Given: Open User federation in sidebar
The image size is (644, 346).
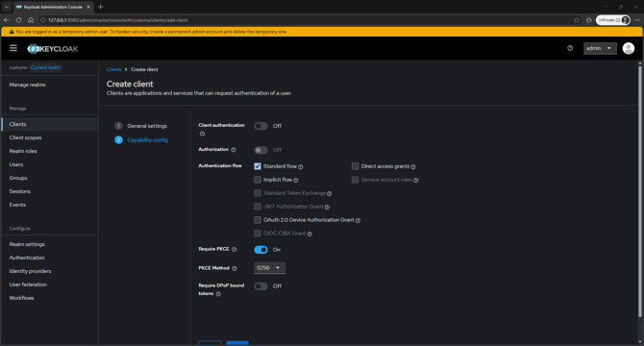Looking at the screenshot, I should [28, 284].
